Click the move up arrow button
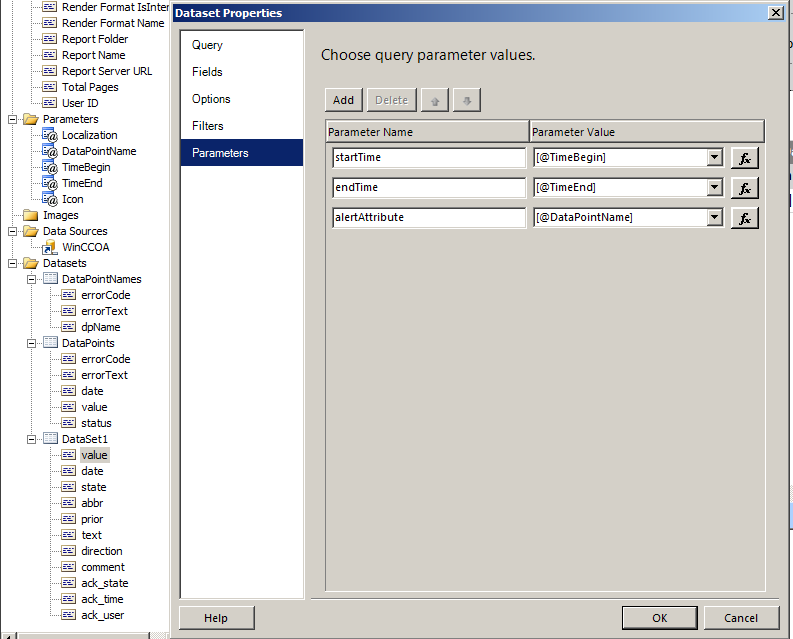793x639 pixels. pyautogui.click(x=433, y=100)
